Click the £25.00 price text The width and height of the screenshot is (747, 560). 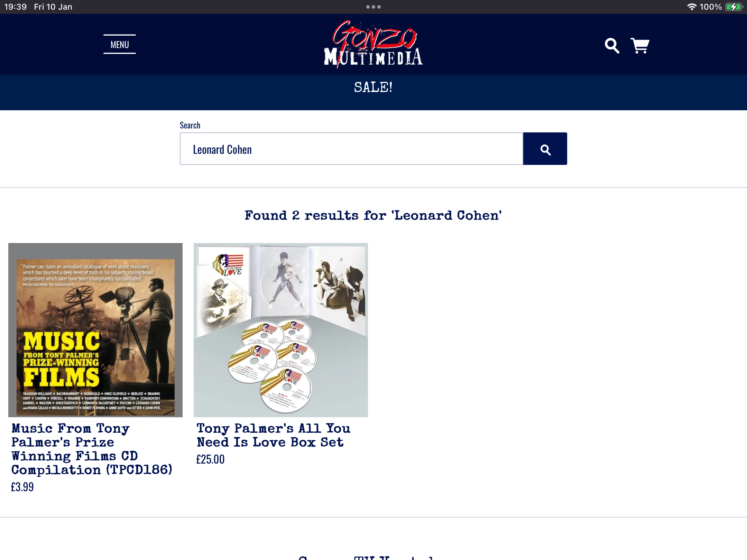point(210,459)
